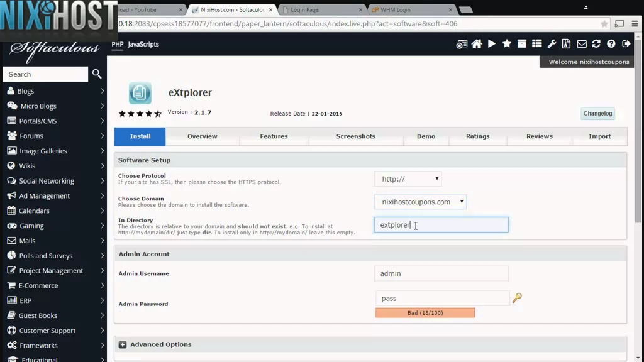The height and width of the screenshot is (362, 644).
Task: Bookmark page with star in address bar
Action: (604, 24)
